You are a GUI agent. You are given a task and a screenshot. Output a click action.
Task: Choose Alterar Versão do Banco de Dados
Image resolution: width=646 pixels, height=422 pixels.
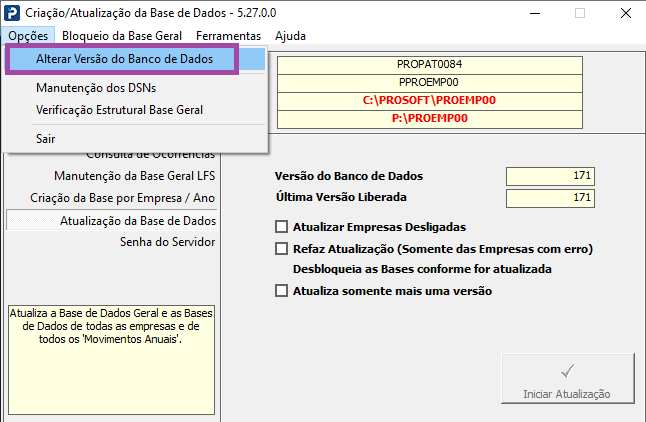(x=136, y=59)
